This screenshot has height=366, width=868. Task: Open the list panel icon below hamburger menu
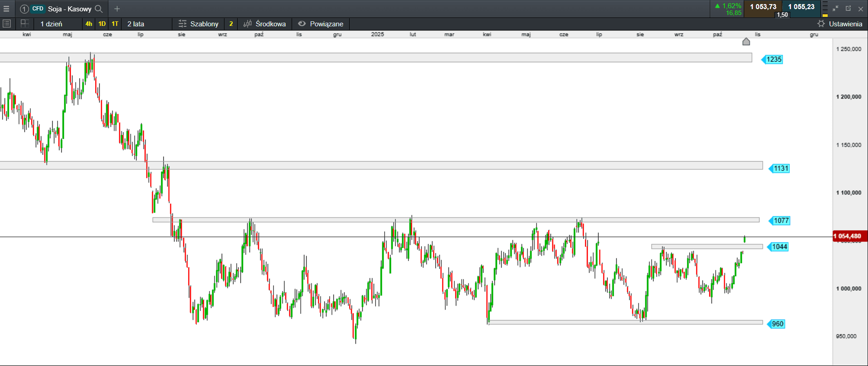tap(7, 24)
